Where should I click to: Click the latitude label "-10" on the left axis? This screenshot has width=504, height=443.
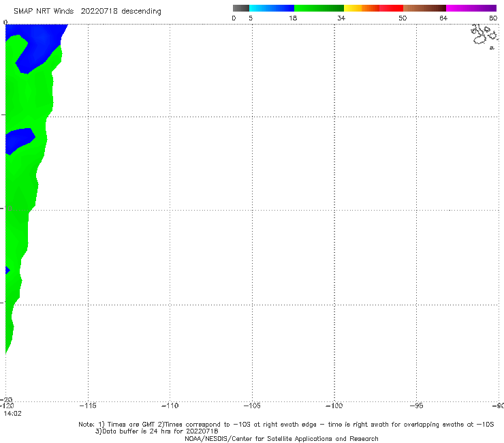click(6, 209)
